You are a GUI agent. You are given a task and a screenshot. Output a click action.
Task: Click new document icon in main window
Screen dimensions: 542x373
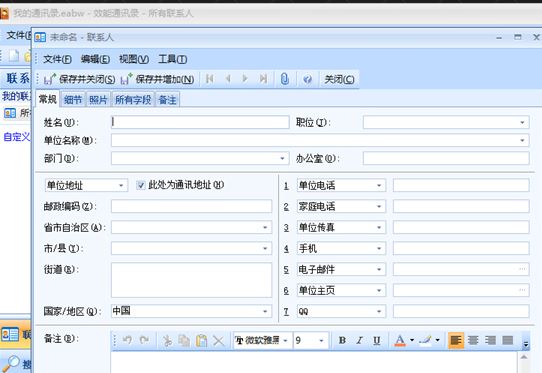click(14, 56)
